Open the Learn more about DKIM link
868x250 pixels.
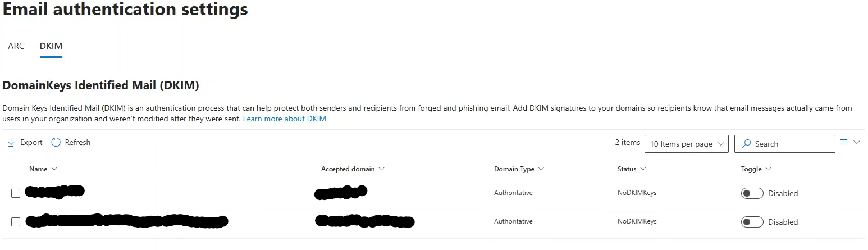pyautogui.click(x=284, y=119)
